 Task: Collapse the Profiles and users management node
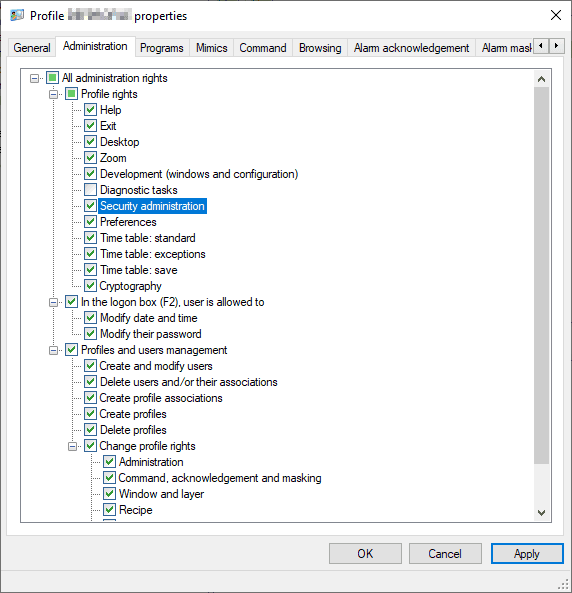(x=53, y=351)
